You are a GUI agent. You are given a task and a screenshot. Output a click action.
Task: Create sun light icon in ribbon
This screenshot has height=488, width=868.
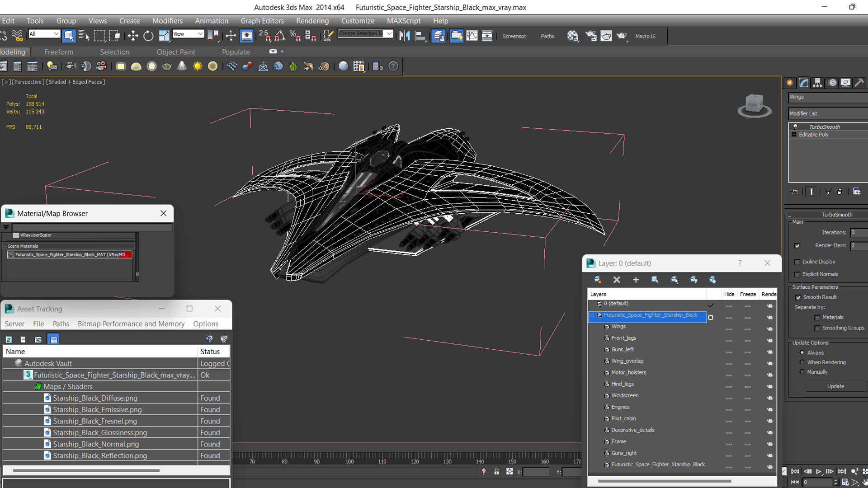(198, 66)
